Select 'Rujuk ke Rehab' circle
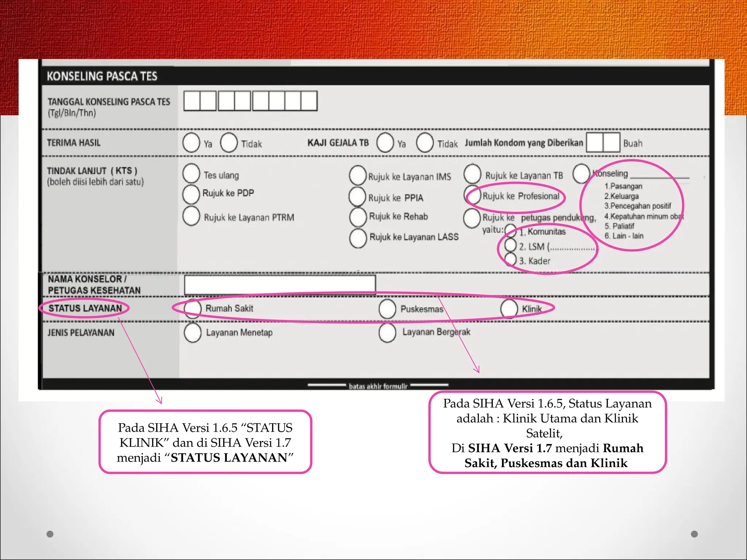747x560 pixels. [358, 217]
